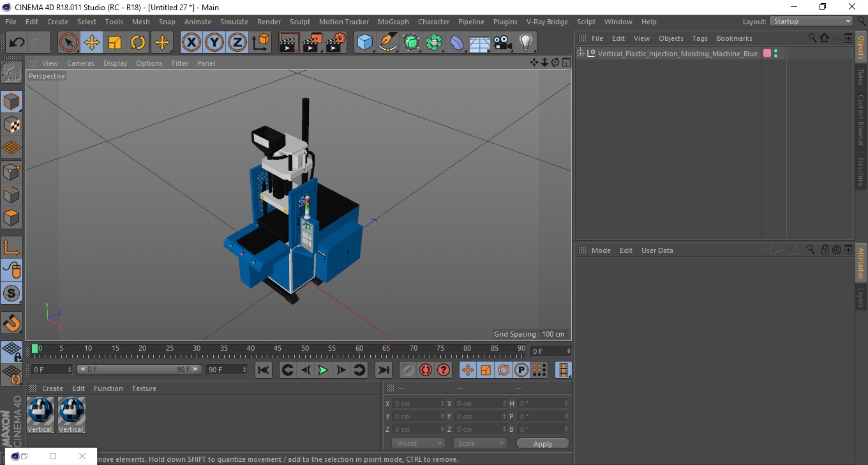The height and width of the screenshot is (465, 868).
Task: Open the V-Ray Bridge menu
Action: pos(547,22)
